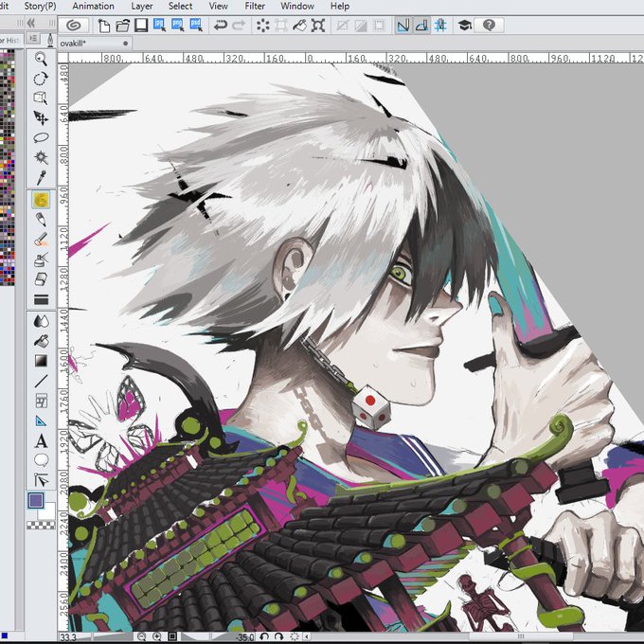Viewport: 644px width, 644px height.
Task: Toggle Snap to Special Ruler button
Action: (422, 26)
